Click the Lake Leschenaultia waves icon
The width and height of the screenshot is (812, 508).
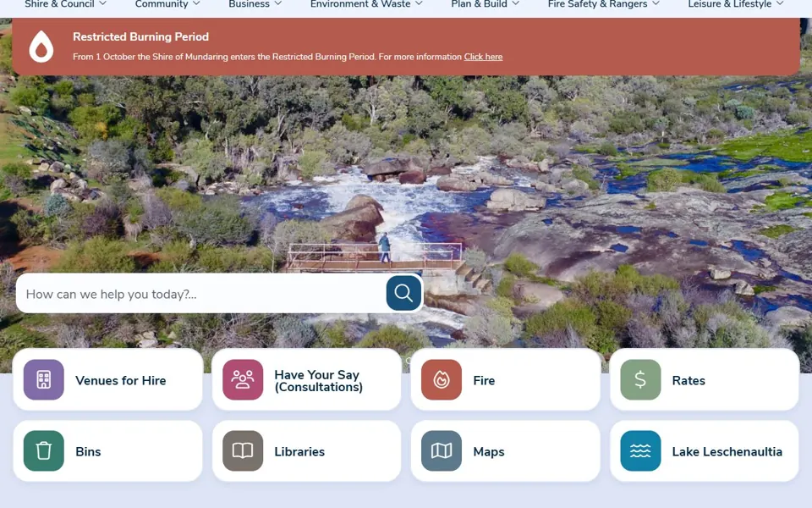pyautogui.click(x=640, y=450)
